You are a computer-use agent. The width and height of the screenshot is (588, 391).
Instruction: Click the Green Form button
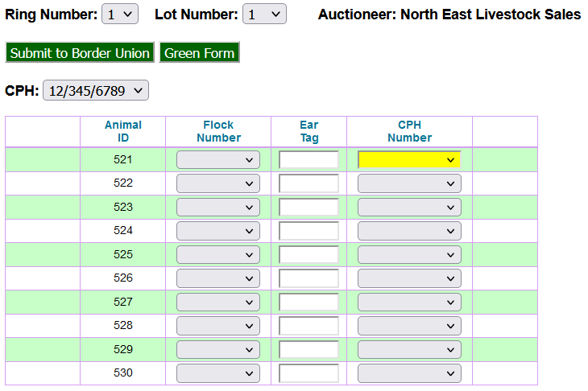coord(199,53)
